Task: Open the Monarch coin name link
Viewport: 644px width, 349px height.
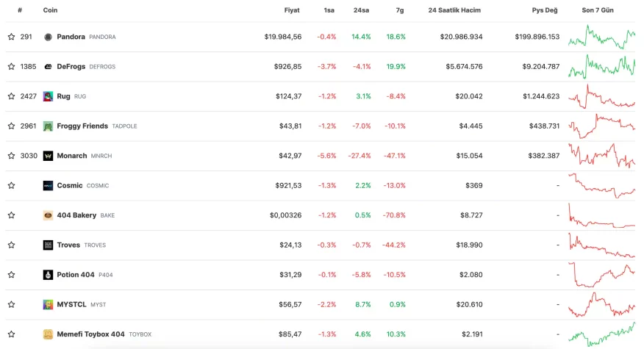Action: click(72, 156)
